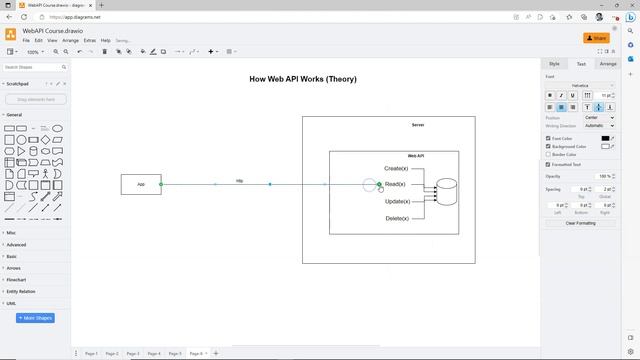
Task: Click the zoom out magnifier icon
Action: coord(66,52)
